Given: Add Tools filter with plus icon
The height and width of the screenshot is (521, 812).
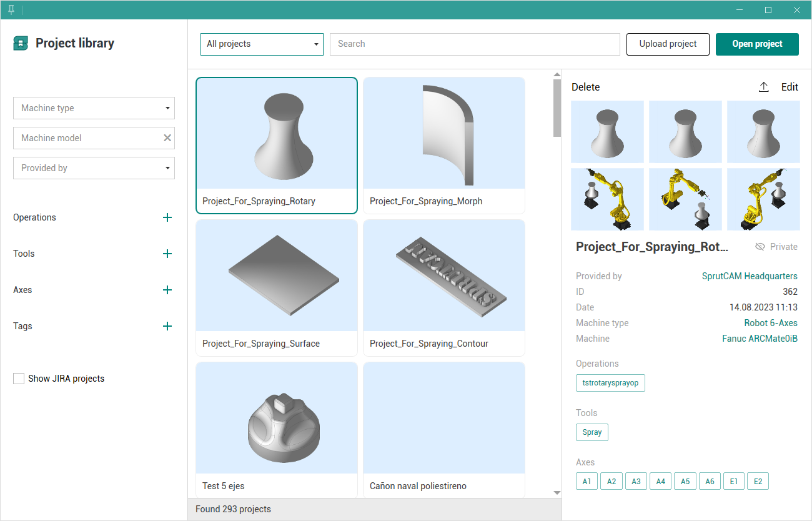Looking at the screenshot, I should (x=167, y=254).
